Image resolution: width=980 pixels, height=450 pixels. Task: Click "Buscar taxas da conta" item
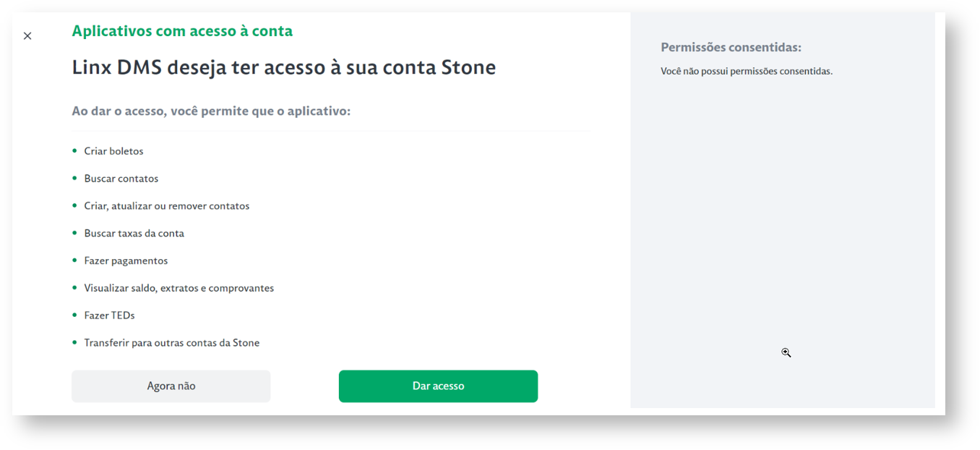tap(134, 234)
